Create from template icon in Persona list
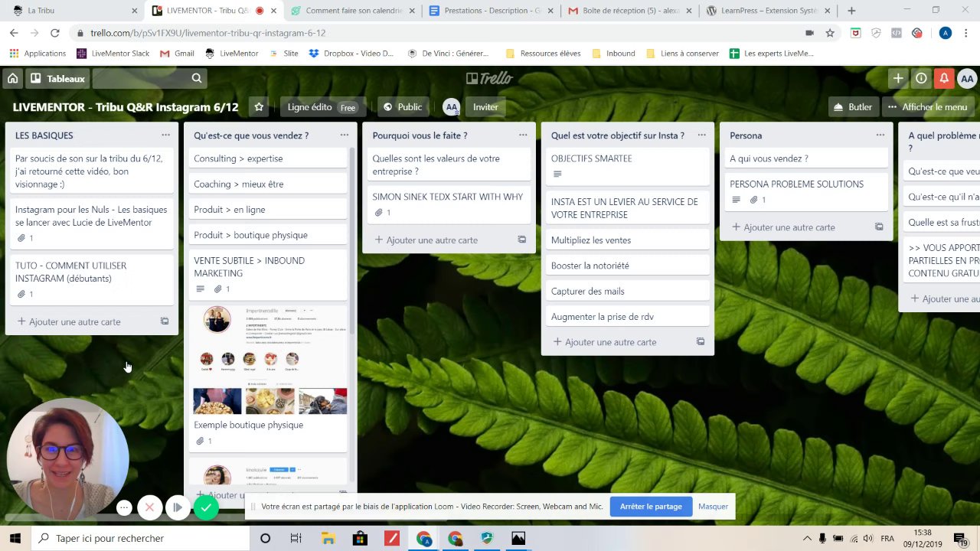The image size is (980, 551). tap(879, 227)
